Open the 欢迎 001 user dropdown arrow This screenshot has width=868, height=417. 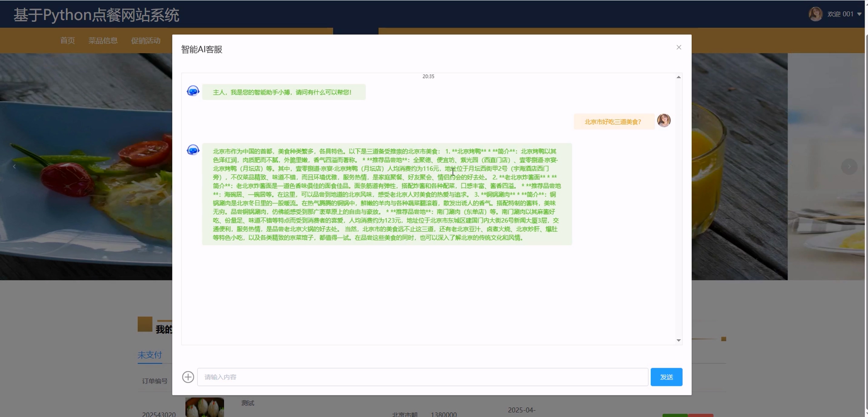coord(859,14)
